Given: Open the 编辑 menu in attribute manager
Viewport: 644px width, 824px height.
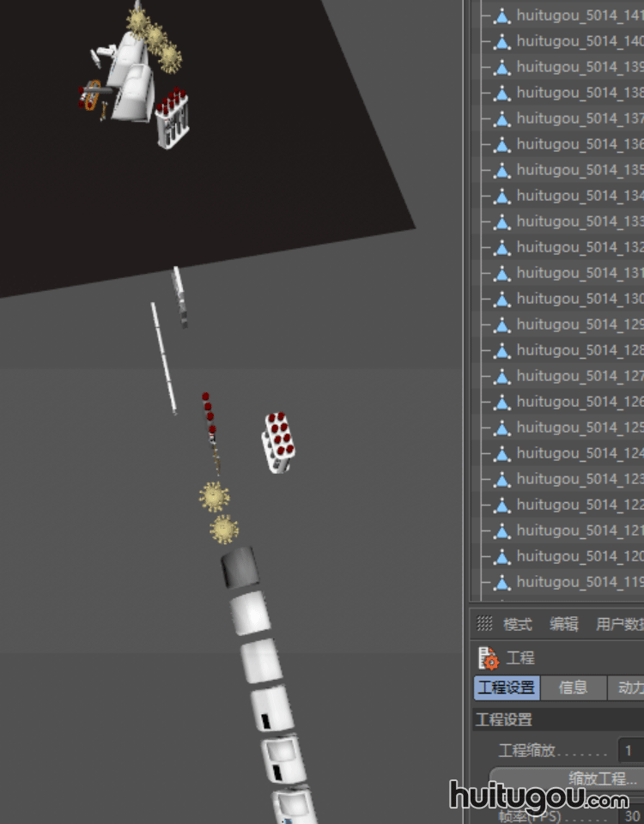Looking at the screenshot, I should [x=563, y=624].
